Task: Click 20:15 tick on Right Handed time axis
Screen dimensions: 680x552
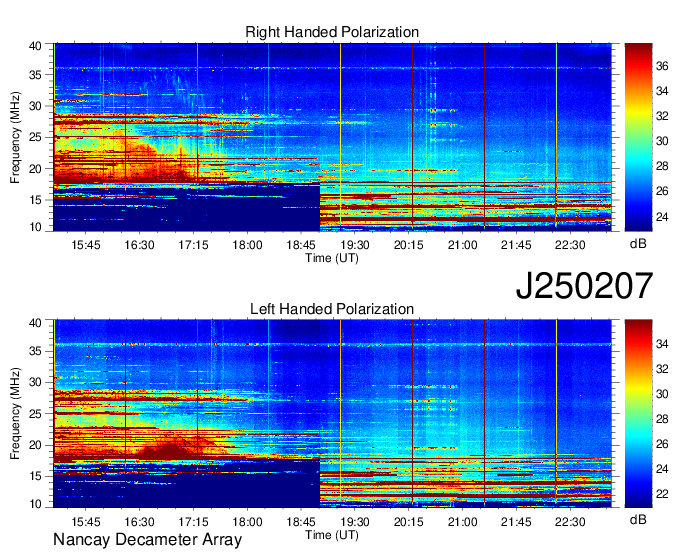Action: click(409, 245)
